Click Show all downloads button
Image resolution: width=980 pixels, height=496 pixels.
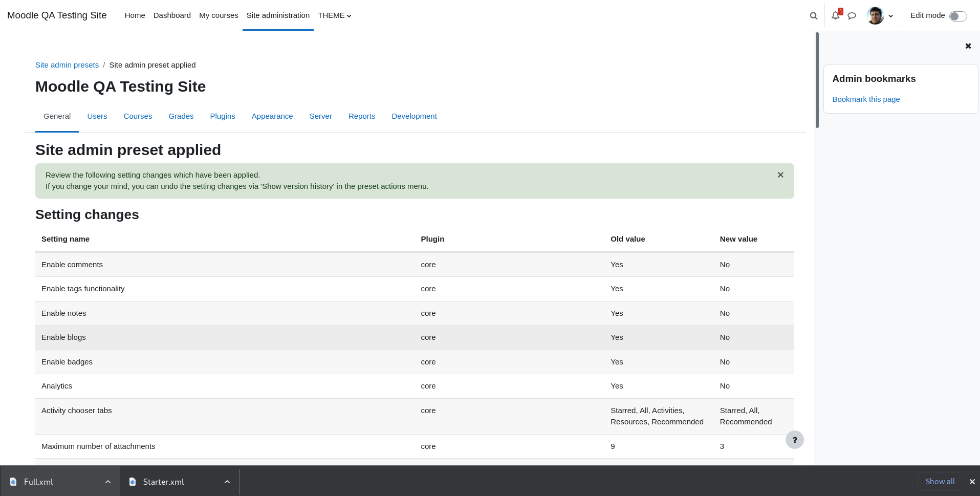[x=940, y=482]
